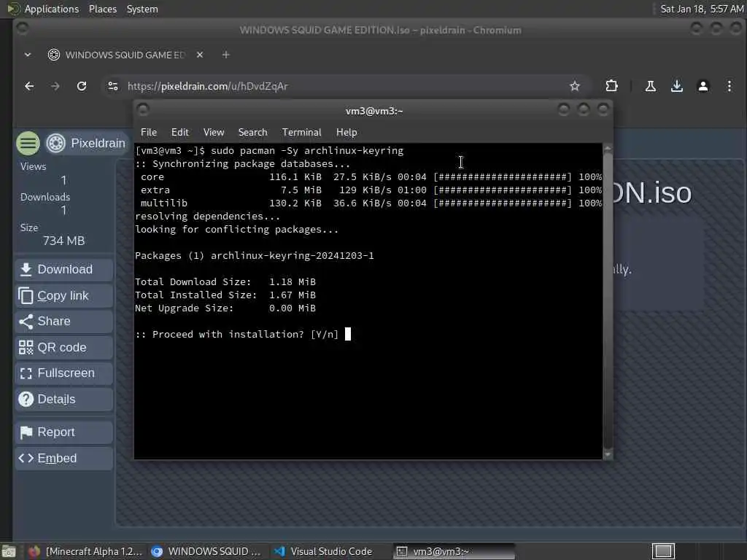The width and height of the screenshot is (747, 560).
Task: Click the terminal scrollbar down arrow
Action: [x=608, y=455]
